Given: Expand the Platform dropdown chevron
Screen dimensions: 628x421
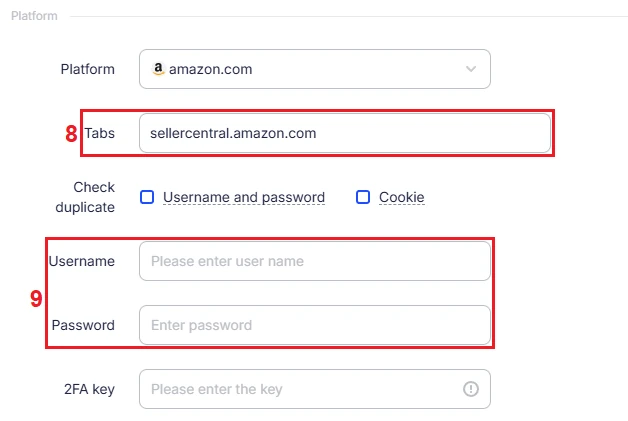Looking at the screenshot, I should (471, 69).
